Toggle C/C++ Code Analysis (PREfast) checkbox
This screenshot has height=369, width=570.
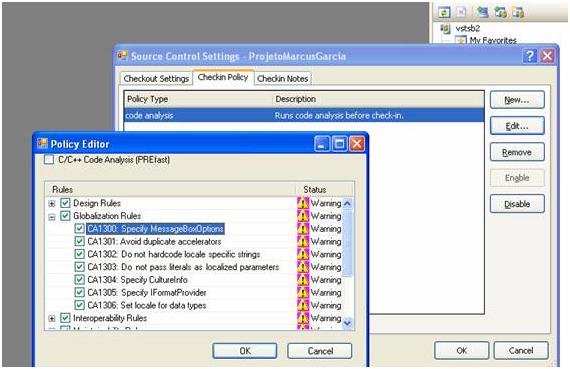coord(49,159)
